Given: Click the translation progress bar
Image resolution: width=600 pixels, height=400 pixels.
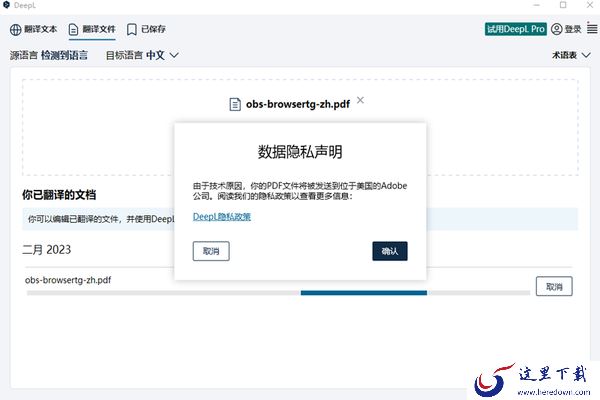Looking at the screenshot, I should click(278, 293).
